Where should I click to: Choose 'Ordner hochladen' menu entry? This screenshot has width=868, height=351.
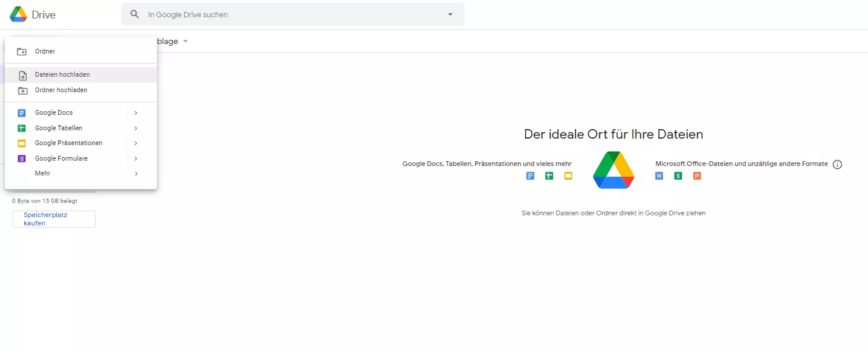81,90
